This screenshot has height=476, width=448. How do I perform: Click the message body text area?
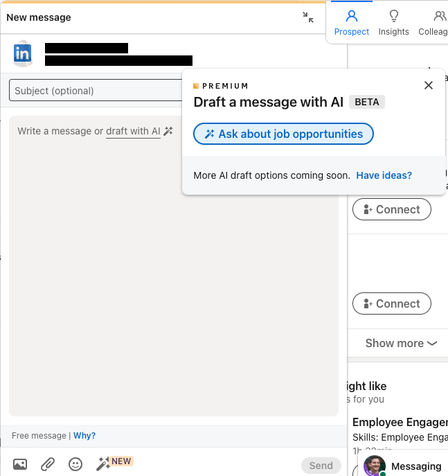click(174, 265)
